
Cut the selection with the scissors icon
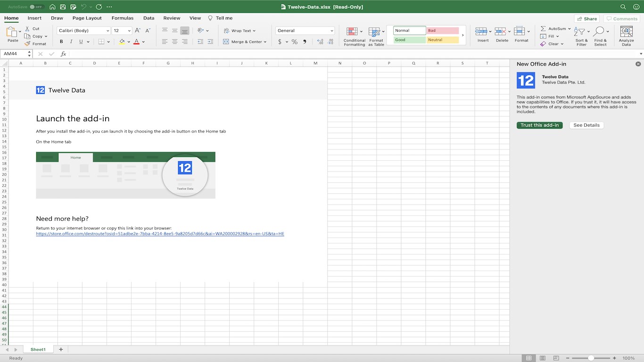pos(27,29)
